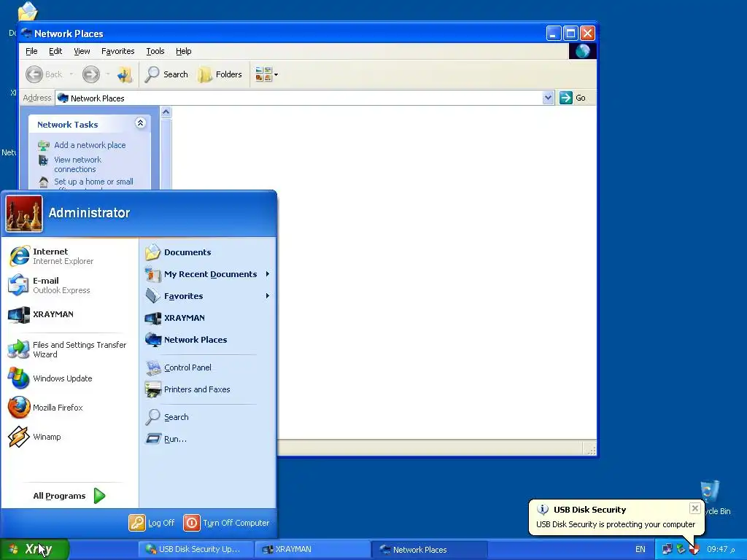
Task: Click View network connections link
Action: click(x=77, y=164)
